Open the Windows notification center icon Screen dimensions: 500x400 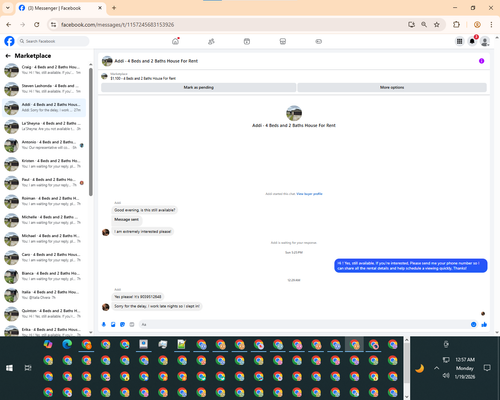point(487,368)
